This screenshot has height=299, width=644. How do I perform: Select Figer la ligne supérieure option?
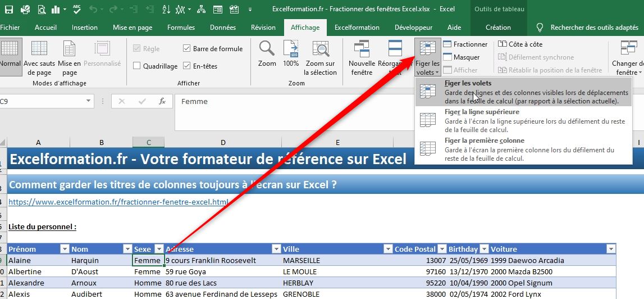point(524,121)
